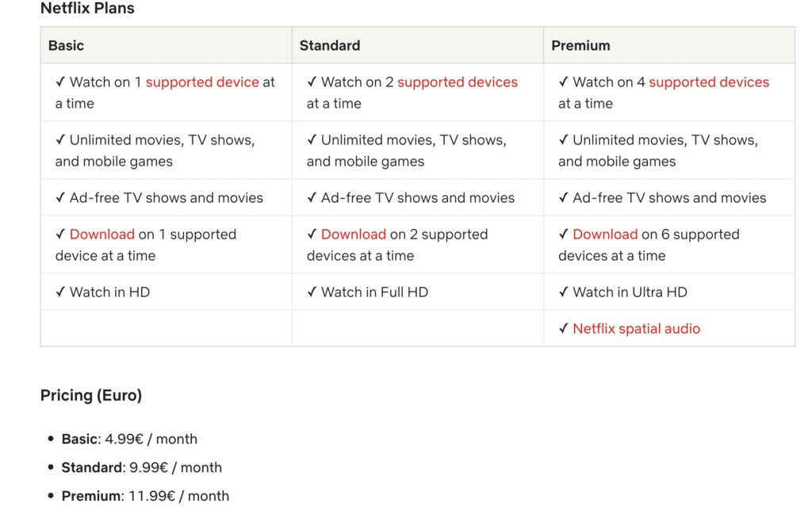Follow the Download link in Premium plan

[605, 235]
